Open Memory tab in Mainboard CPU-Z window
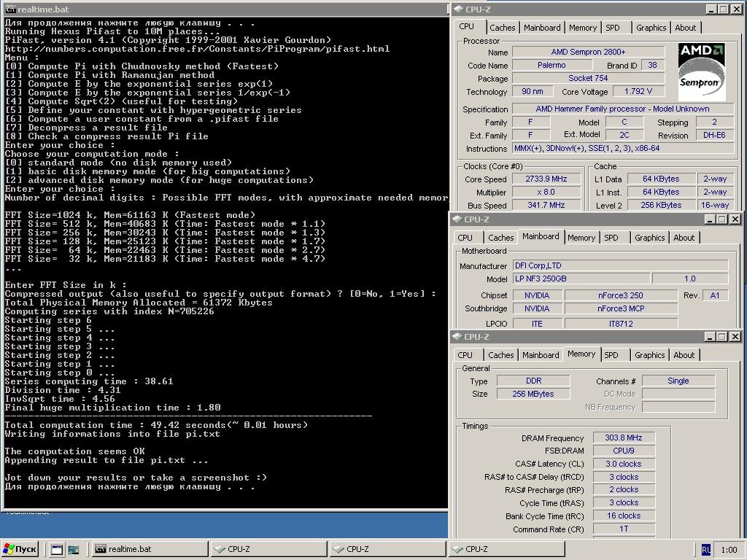 (581, 238)
